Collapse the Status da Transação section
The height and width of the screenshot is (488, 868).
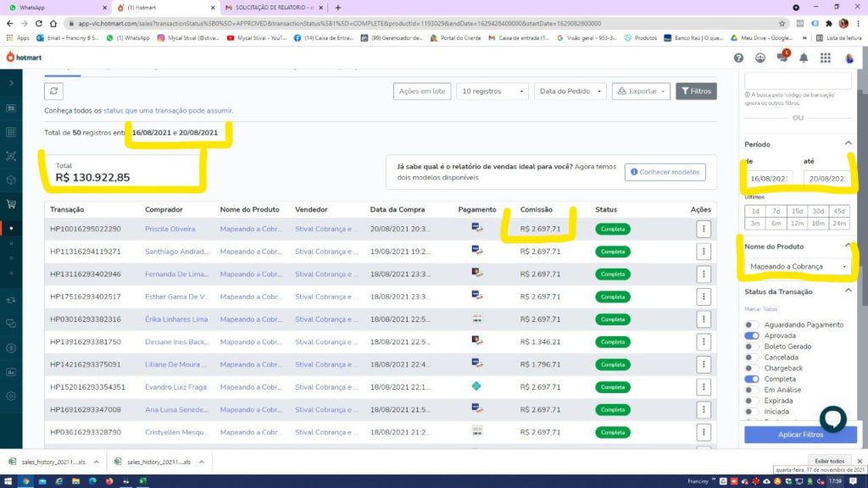pos(848,291)
